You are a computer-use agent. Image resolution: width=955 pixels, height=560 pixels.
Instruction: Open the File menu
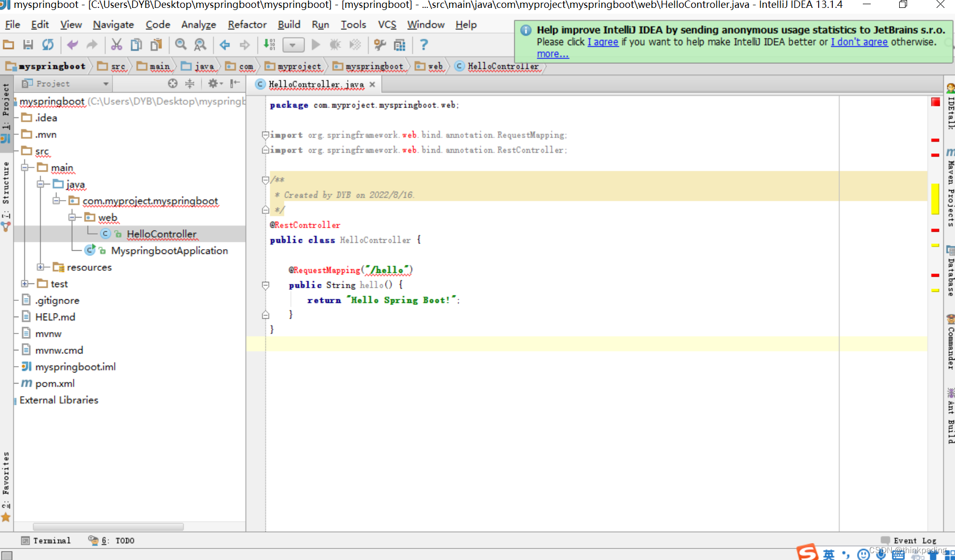[12, 24]
